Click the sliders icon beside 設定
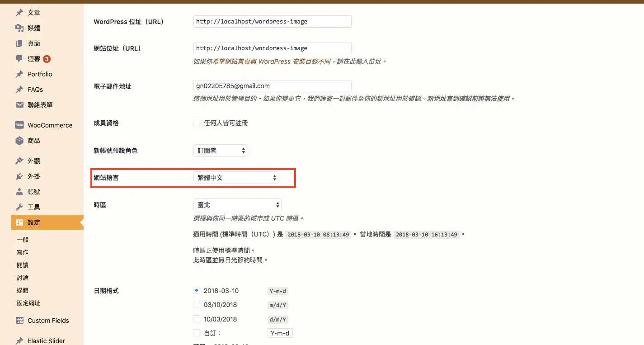Viewport: 644px width, 345px height. click(19, 222)
